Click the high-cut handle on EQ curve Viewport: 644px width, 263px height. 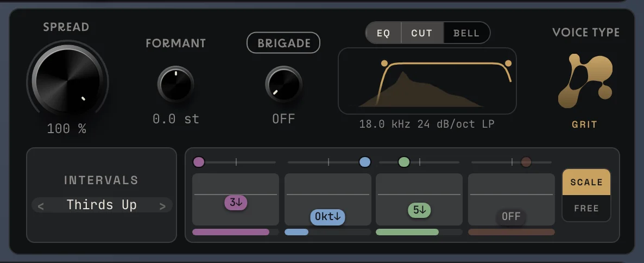(508, 63)
